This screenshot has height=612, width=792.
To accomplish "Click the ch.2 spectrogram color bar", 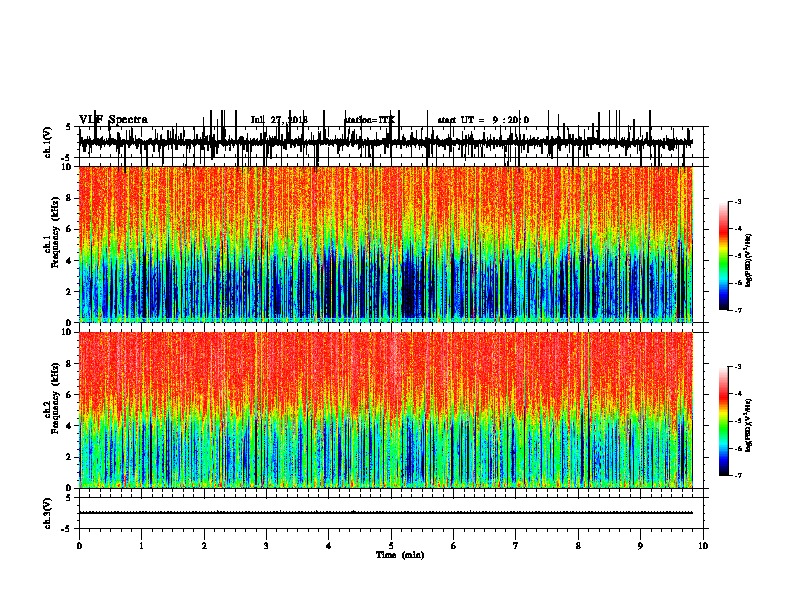I will point(724,421).
